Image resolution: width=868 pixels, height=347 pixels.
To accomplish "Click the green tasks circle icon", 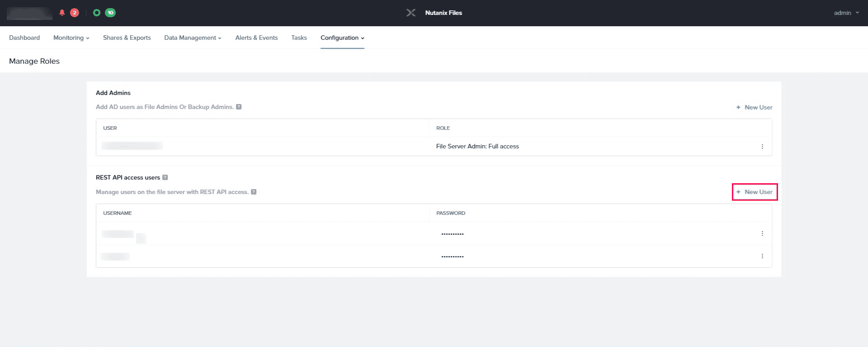I will [x=96, y=13].
